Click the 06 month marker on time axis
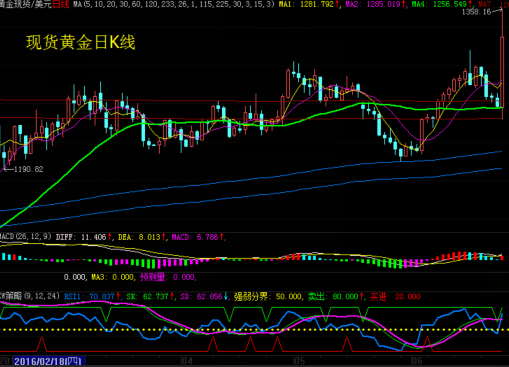The image size is (509, 367). (x=417, y=361)
